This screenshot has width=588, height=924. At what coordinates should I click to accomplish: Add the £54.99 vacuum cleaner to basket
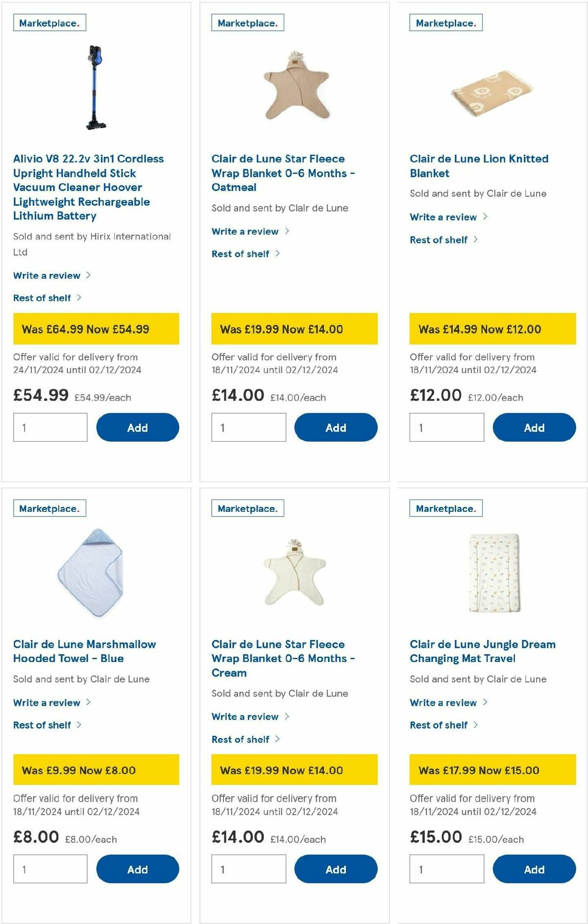click(138, 427)
